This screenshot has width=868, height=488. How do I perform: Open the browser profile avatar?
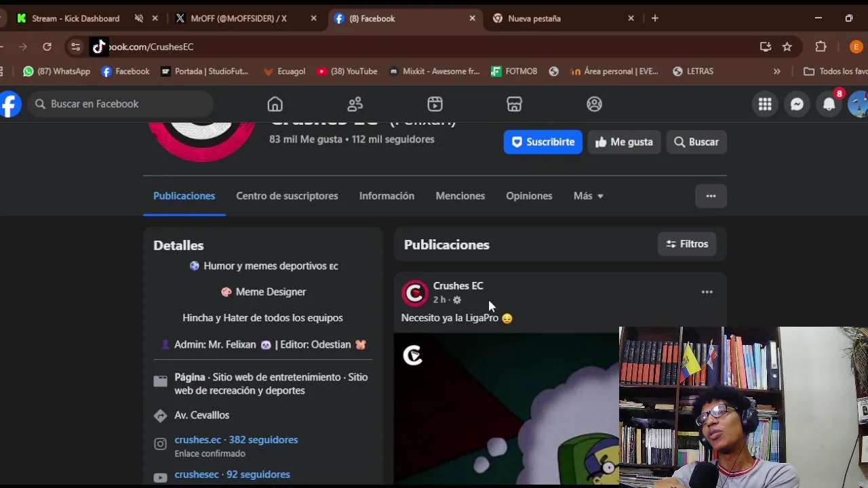click(856, 47)
